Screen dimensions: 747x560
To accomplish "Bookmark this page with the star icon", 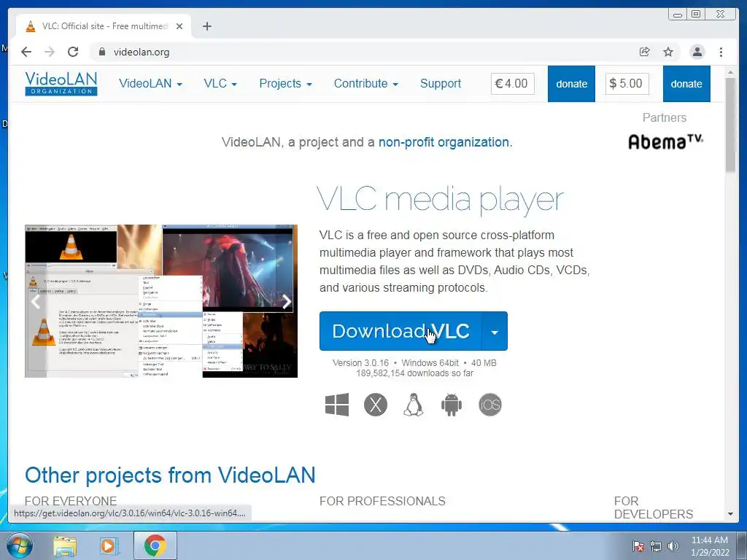I will 668,52.
